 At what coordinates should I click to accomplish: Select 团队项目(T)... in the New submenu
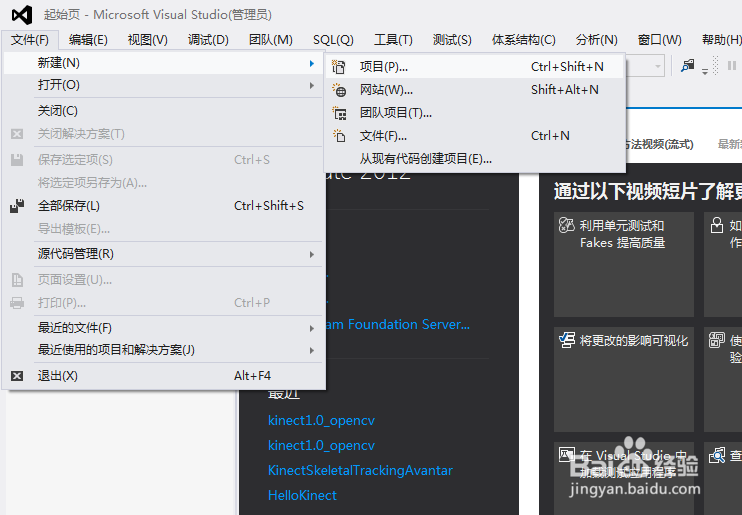[475, 113]
